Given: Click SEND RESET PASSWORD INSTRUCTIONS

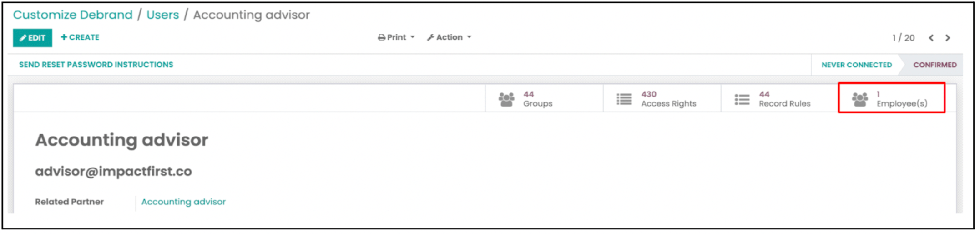Looking at the screenshot, I should [x=96, y=65].
